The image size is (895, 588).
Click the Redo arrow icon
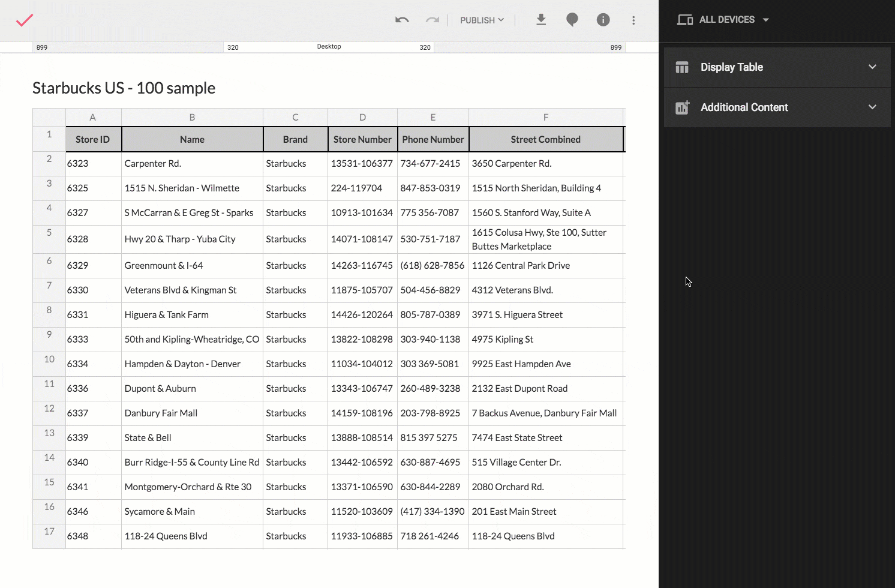[431, 20]
